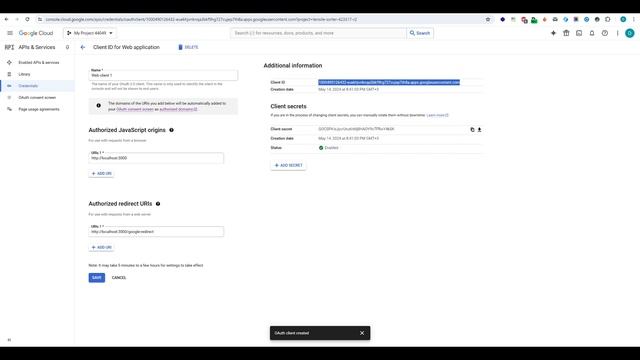Click the DELETE button with trash icon
The image size is (640, 360).
pos(188,47)
